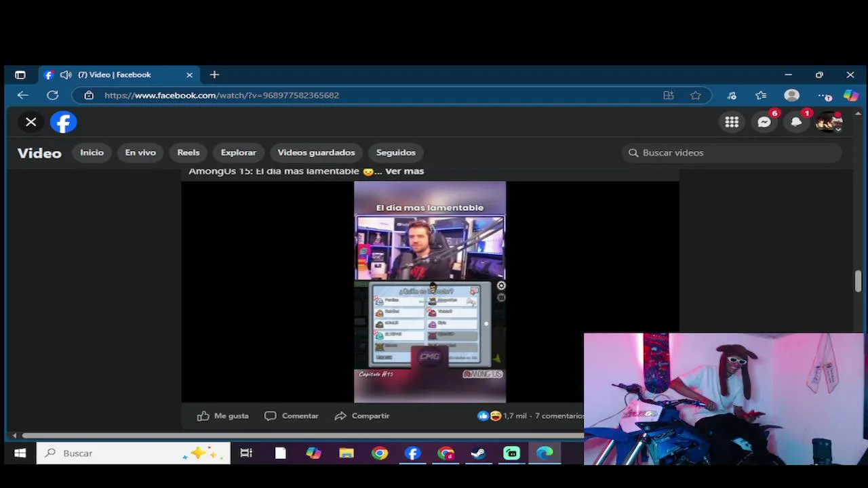View site info lock icon

(89, 96)
